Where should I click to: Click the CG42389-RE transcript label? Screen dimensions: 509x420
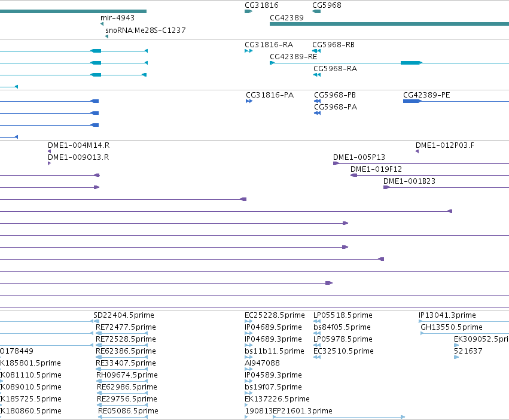click(293, 57)
